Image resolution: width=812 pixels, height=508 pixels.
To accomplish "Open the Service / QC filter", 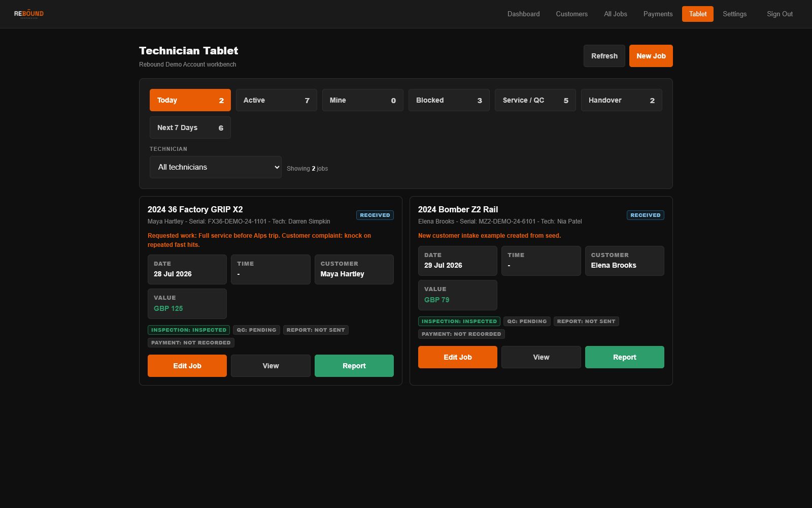I will (x=535, y=100).
